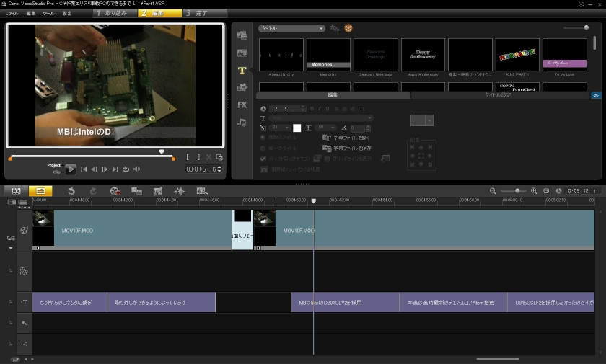Image resolution: width=606 pixels, height=364 pixels.
Task: Switch to the タイトル設定 tab
Action: 498,95
